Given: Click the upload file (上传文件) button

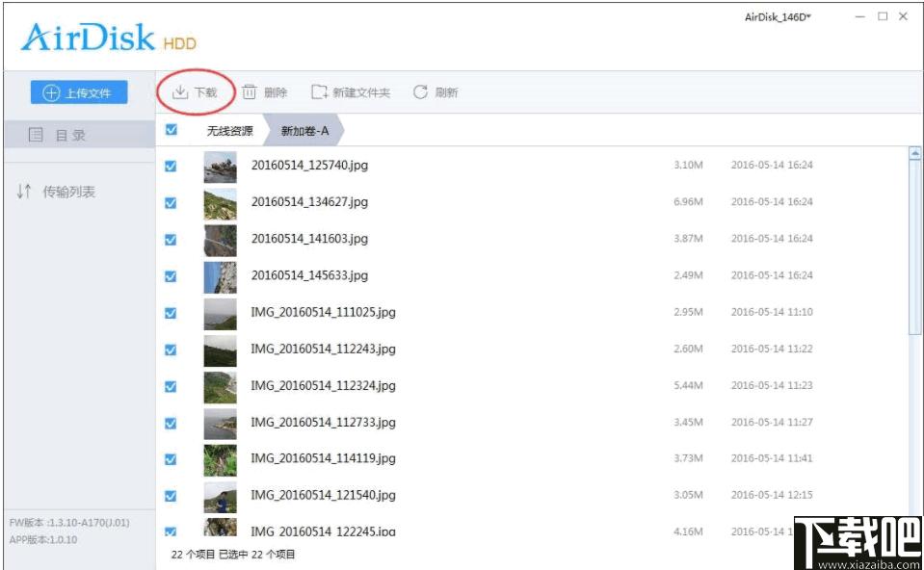Looking at the screenshot, I should pyautogui.click(x=79, y=92).
